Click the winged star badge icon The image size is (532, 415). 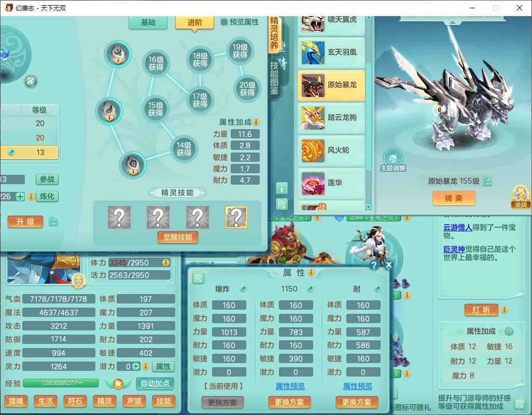pos(118,383)
